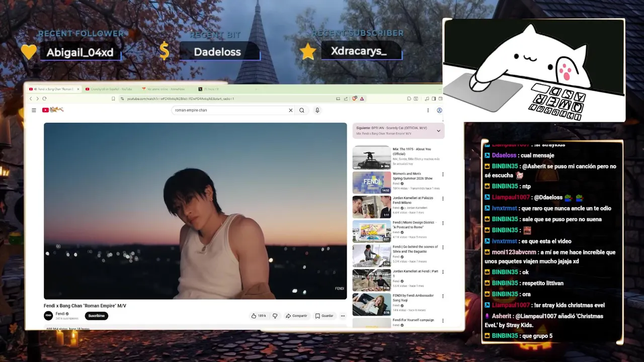644x362 pixels.
Task: Reload the page in the browser
Action: tap(44, 99)
